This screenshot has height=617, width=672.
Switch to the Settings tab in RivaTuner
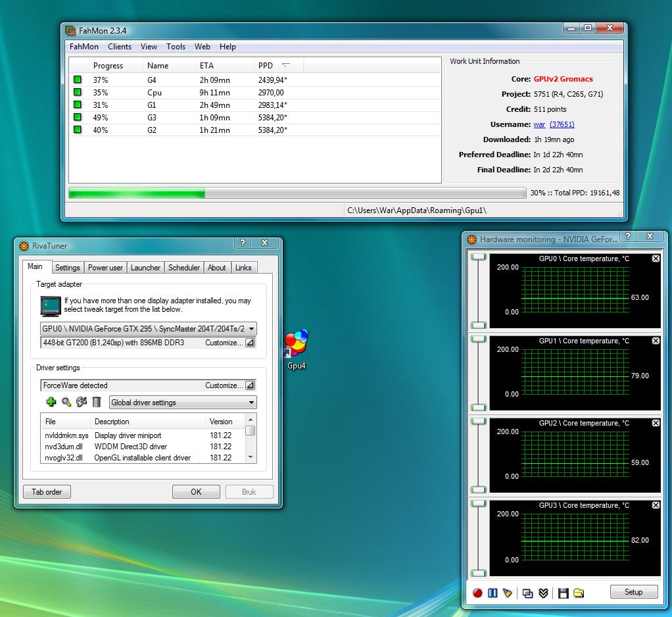coord(67,268)
